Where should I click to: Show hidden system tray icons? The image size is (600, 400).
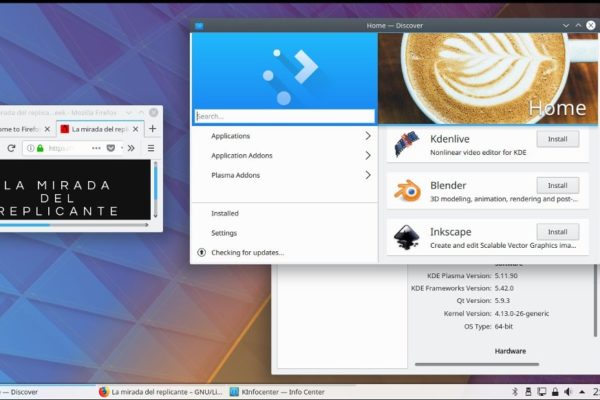pyautogui.click(x=580, y=392)
